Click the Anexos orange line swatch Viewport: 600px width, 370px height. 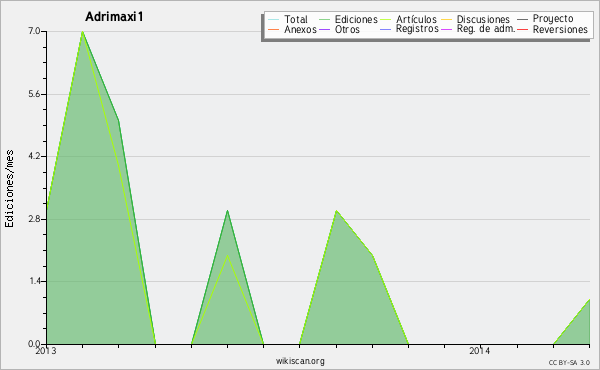click(274, 29)
